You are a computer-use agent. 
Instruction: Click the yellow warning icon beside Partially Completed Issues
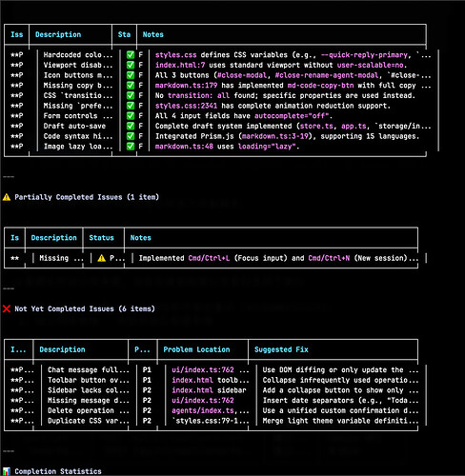click(7, 197)
